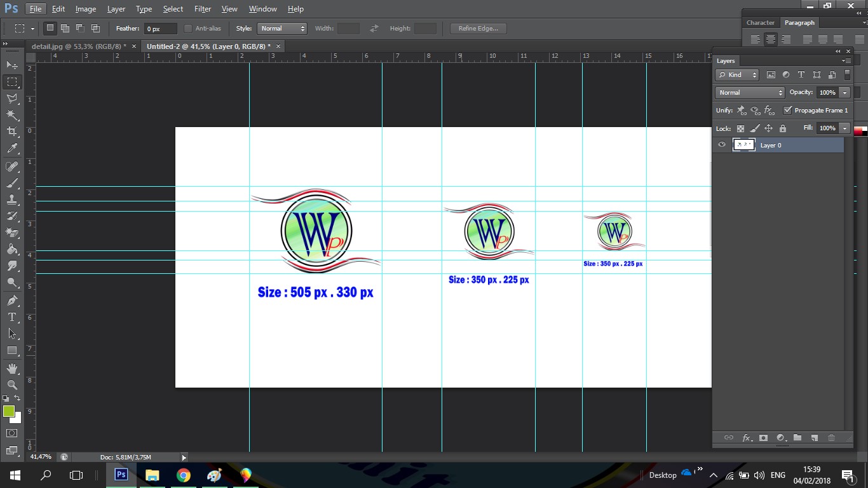Screen dimensions: 868x488
Task: Select the Eyedropper tool
Action: coord(12,149)
